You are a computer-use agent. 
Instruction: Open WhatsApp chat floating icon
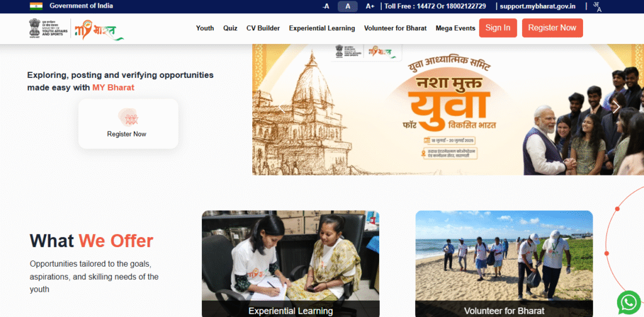tap(628, 303)
